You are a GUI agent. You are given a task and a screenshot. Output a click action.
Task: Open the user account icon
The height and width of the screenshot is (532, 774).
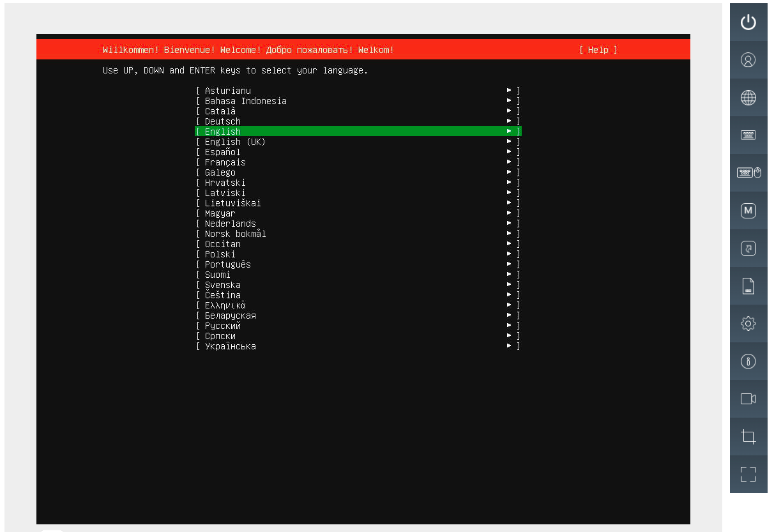(x=748, y=60)
